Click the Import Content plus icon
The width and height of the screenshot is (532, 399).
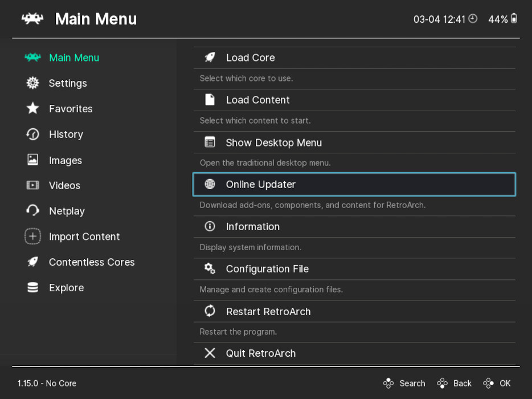32,236
